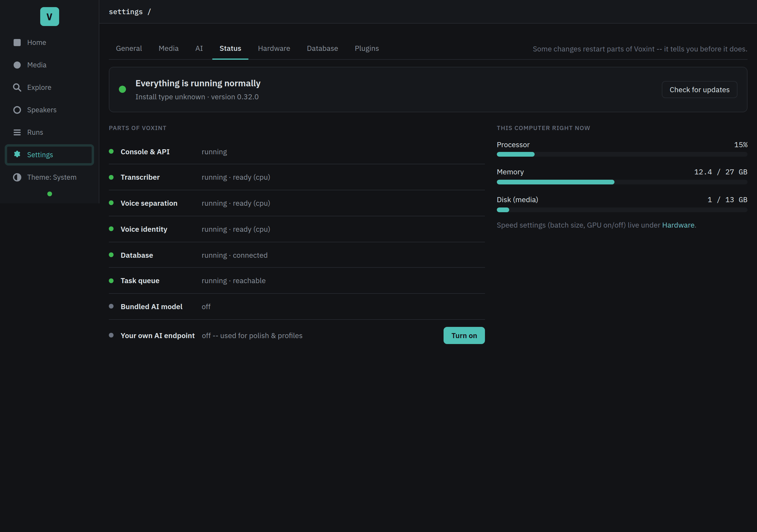757x532 pixels.
Task: Go to Home in the sidebar
Action: coord(49,43)
